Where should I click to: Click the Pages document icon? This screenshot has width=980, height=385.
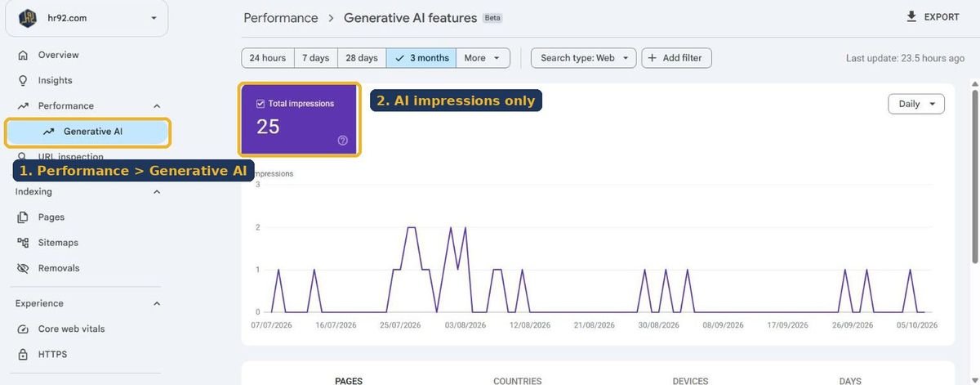[23, 217]
